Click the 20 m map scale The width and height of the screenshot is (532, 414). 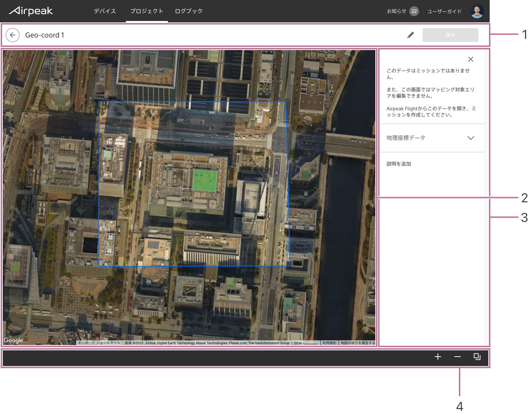(306, 343)
